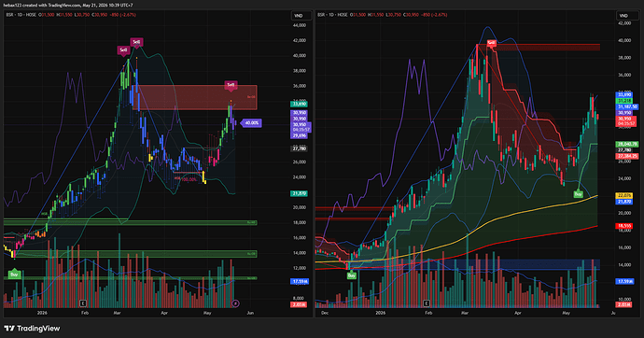Click the green 33,218 price label
Image resolution: width=644 pixels, height=338 pixels.
pyautogui.click(x=623, y=101)
